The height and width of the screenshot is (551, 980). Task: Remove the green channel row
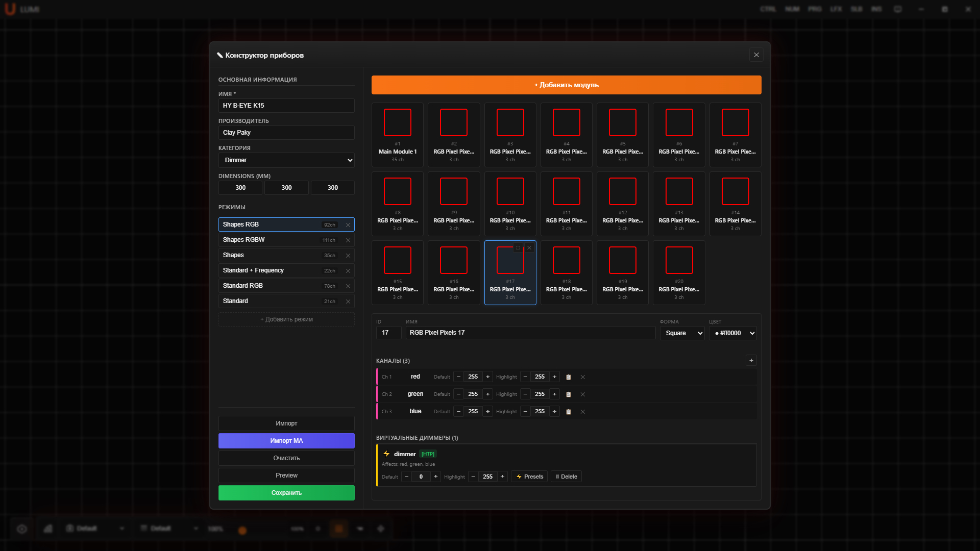[582, 394]
